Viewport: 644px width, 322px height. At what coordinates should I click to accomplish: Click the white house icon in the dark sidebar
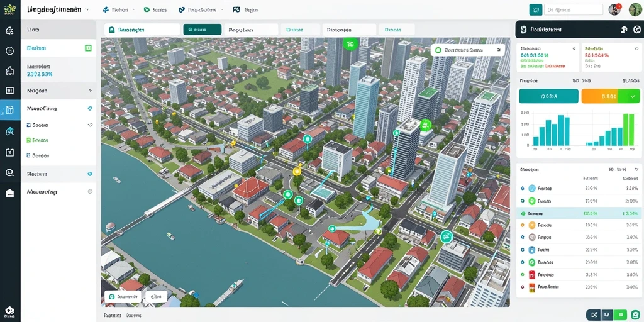click(x=10, y=193)
